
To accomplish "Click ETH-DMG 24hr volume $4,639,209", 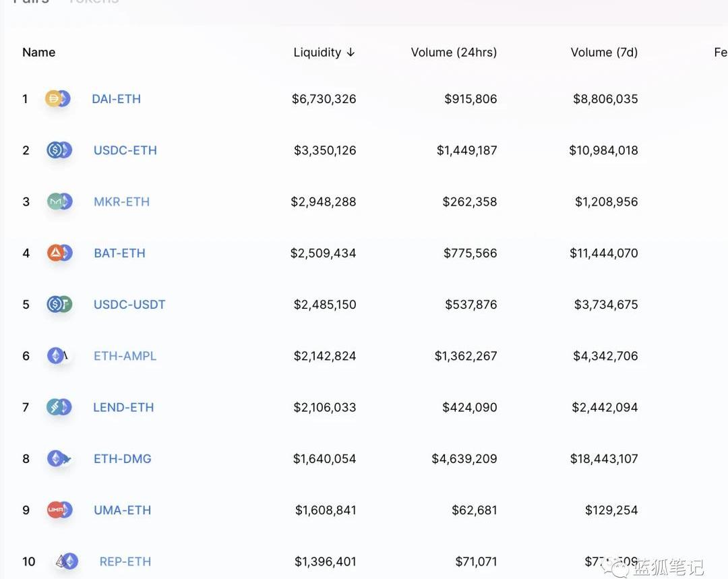I will point(464,459).
